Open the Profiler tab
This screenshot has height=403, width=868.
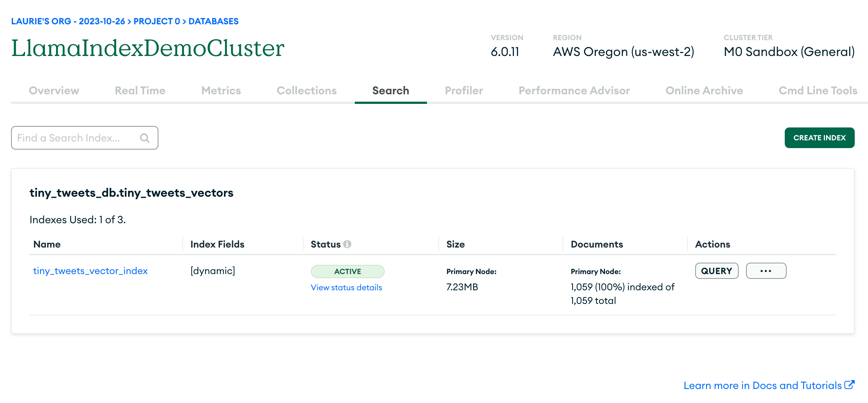[x=464, y=91]
